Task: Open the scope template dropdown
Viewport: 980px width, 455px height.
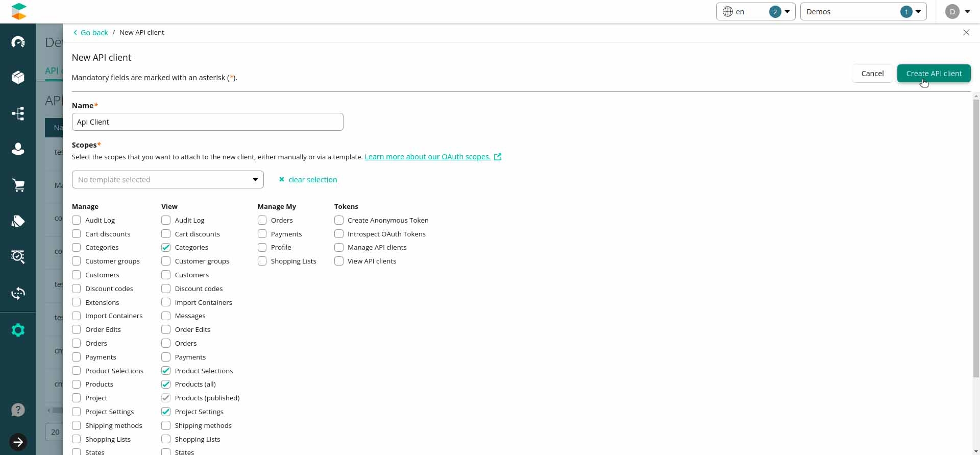Action: click(167, 180)
